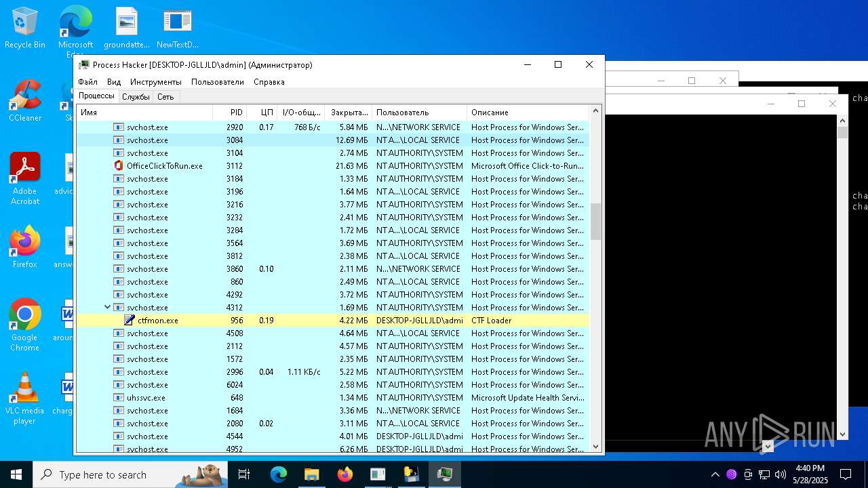
Task: Click the PID value 3112
Action: point(235,166)
